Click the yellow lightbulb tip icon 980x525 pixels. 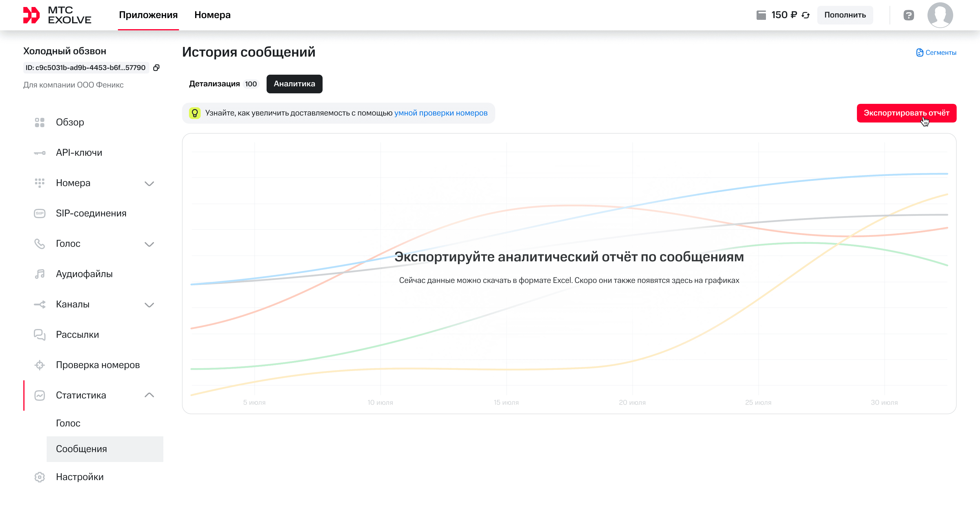coord(195,113)
